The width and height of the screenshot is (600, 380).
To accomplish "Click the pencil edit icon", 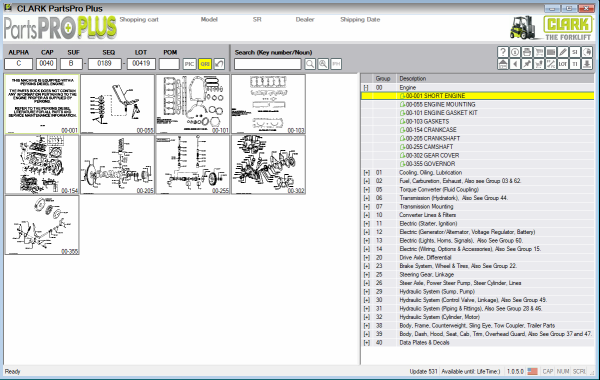I will [x=562, y=52].
